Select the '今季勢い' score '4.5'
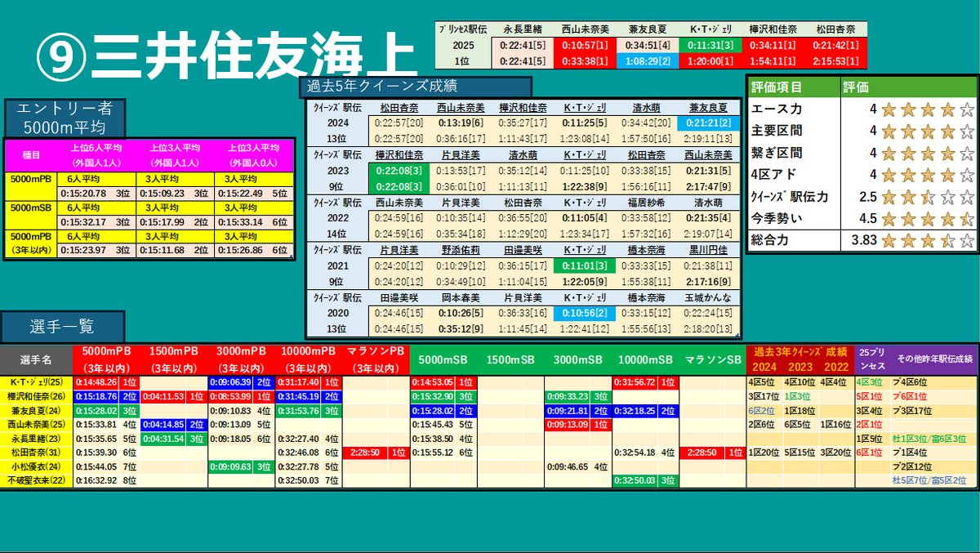Image resolution: width=980 pixels, height=553 pixels. [x=866, y=219]
